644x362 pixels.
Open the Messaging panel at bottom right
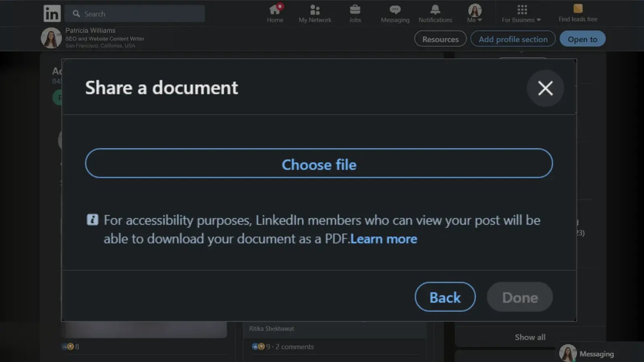coord(596,354)
